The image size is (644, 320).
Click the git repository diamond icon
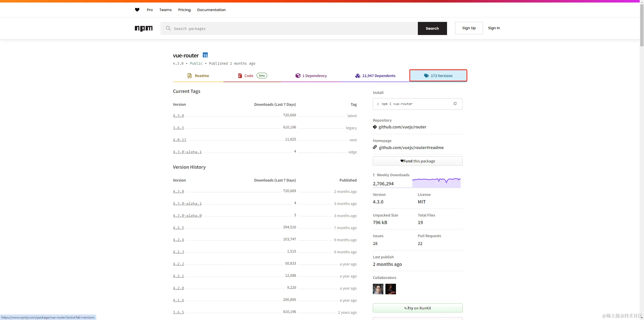coord(375,127)
